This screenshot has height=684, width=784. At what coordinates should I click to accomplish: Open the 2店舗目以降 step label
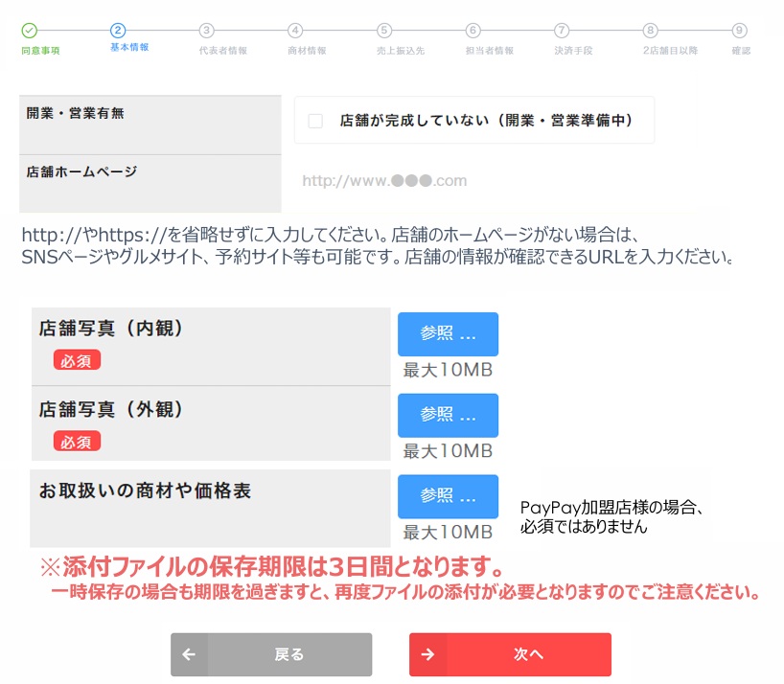pyautogui.click(x=670, y=51)
